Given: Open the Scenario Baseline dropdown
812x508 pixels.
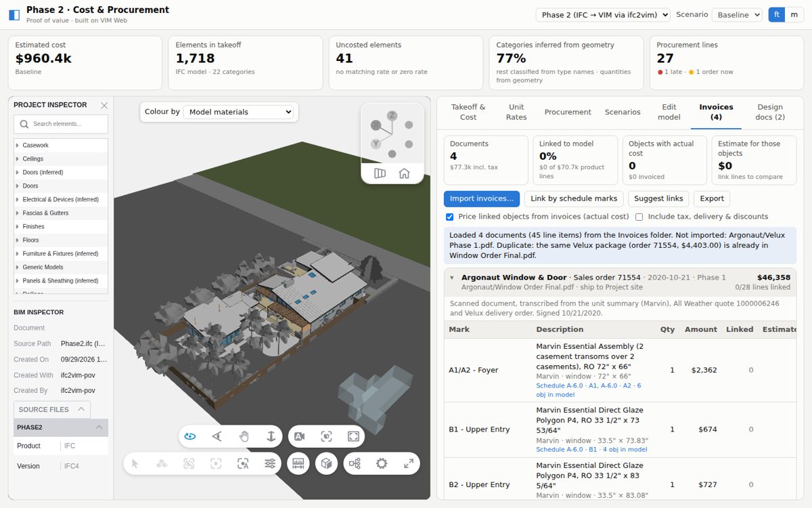Looking at the screenshot, I should click(x=737, y=15).
